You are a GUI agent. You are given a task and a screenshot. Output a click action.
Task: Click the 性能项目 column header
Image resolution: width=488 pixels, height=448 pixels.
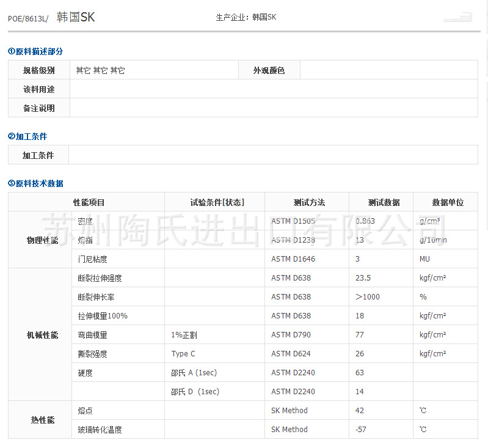(x=87, y=202)
